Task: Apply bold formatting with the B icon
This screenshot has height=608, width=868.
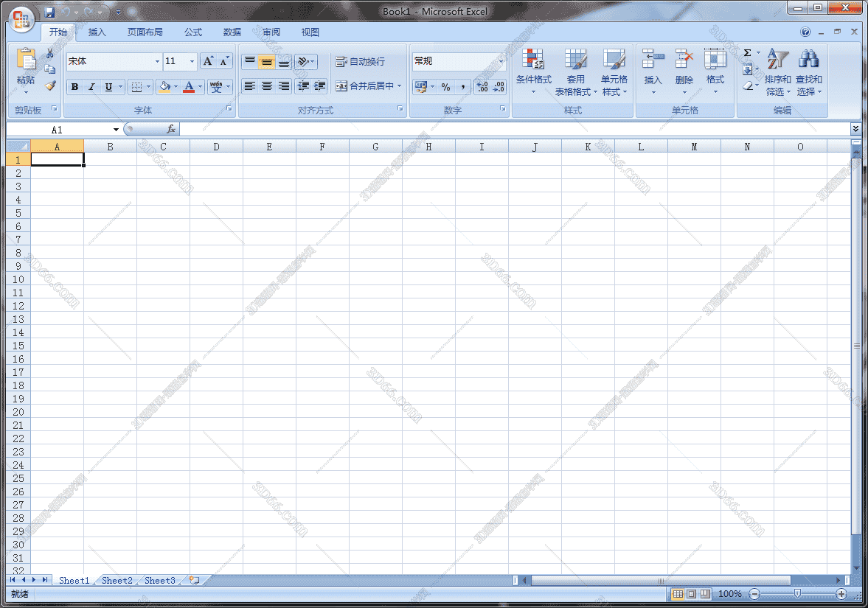Action: pos(74,87)
